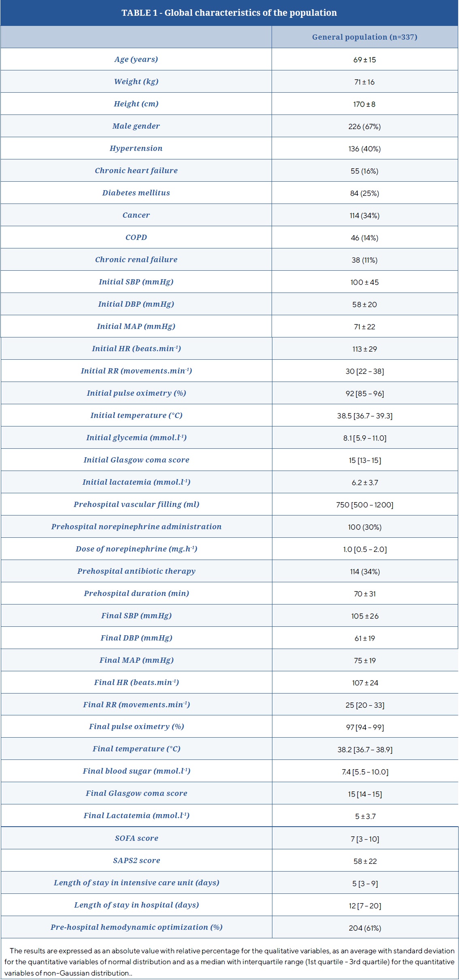This screenshot has width=459, height=980.
Task: Click the 'Hypertension' row label
Action: (136, 148)
